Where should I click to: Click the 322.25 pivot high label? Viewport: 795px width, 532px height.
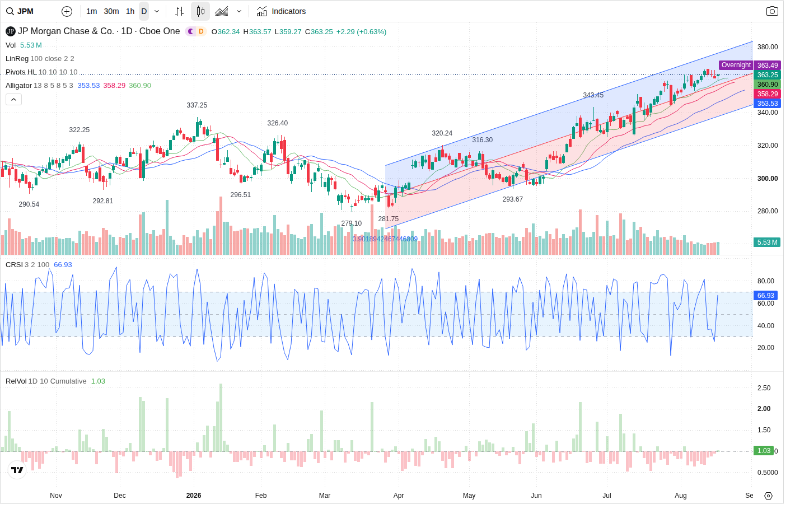[x=79, y=130]
